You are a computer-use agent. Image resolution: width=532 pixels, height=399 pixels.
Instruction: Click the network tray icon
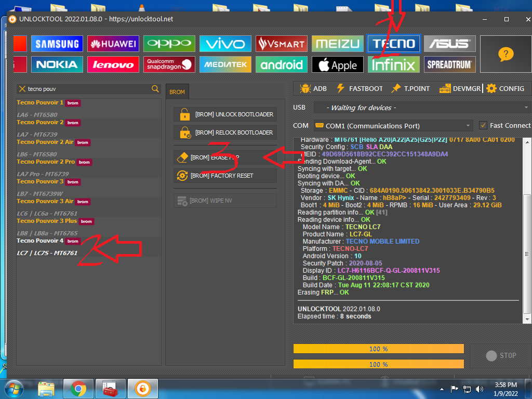467,389
